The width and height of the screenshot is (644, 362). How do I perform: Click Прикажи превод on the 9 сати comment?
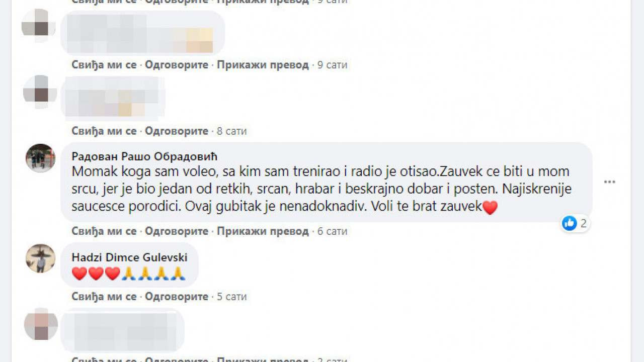263,65
